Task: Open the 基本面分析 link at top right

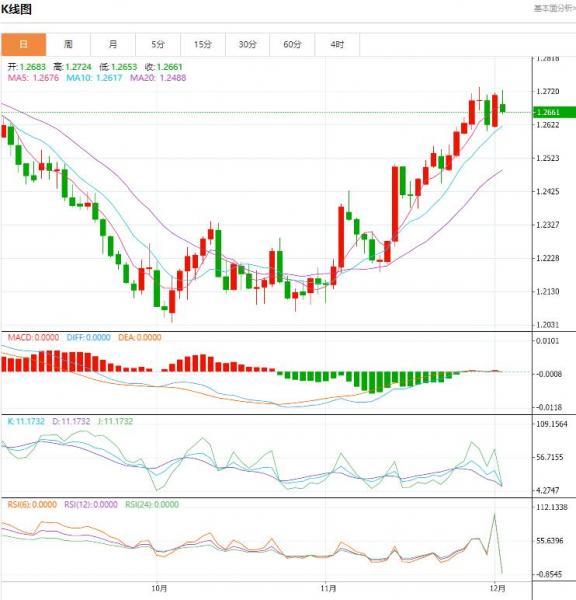Action: tap(555, 8)
